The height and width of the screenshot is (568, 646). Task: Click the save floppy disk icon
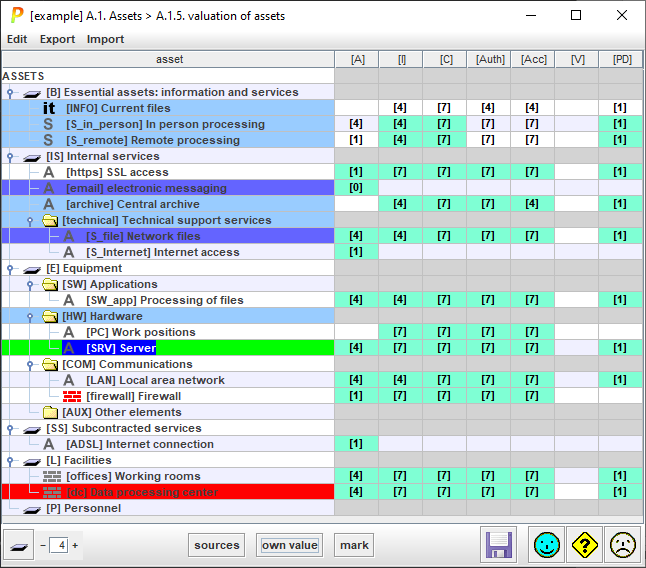click(x=500, y=545)
